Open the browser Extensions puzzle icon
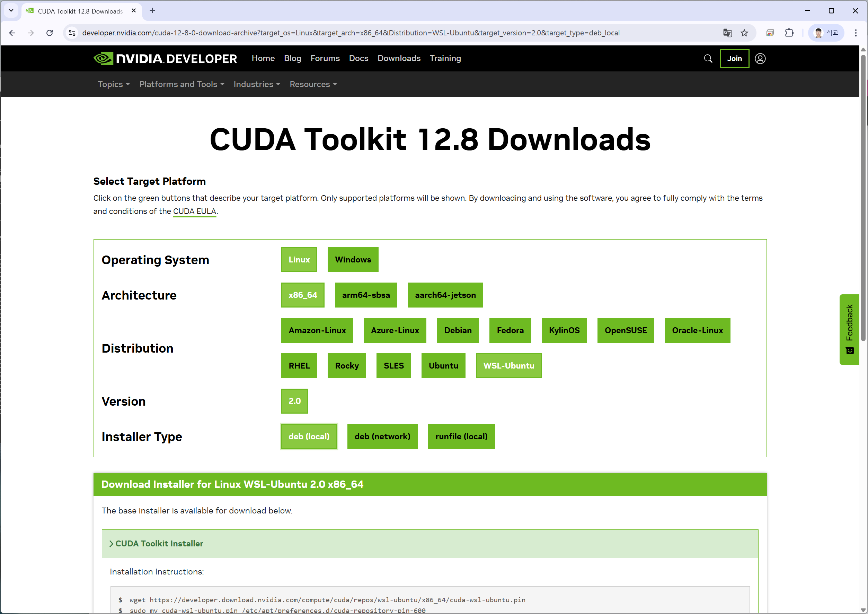Screen dimensions: 868x614 789,33
